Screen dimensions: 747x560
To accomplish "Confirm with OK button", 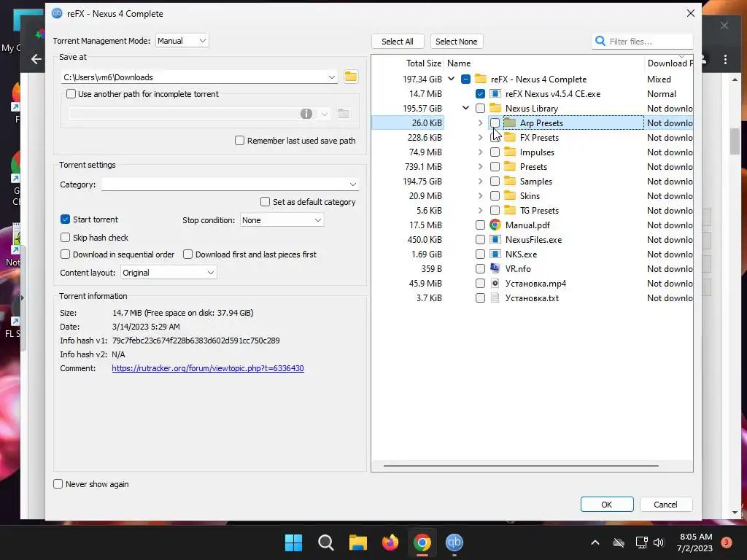I will pyautogui.click(x=607, y=505).
